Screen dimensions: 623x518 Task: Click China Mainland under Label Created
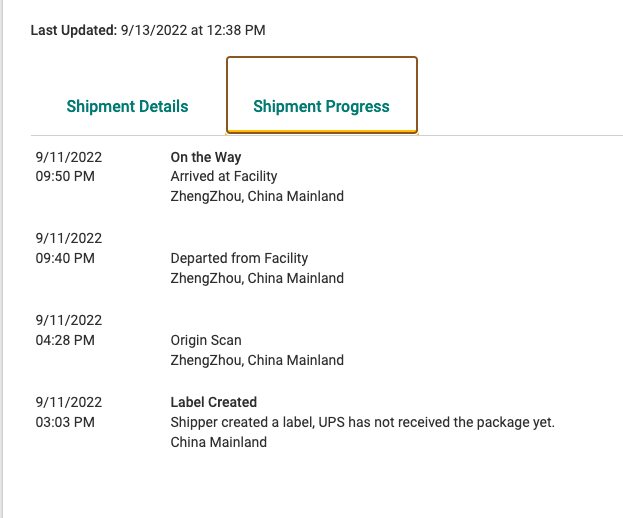[x=219, y=442]
